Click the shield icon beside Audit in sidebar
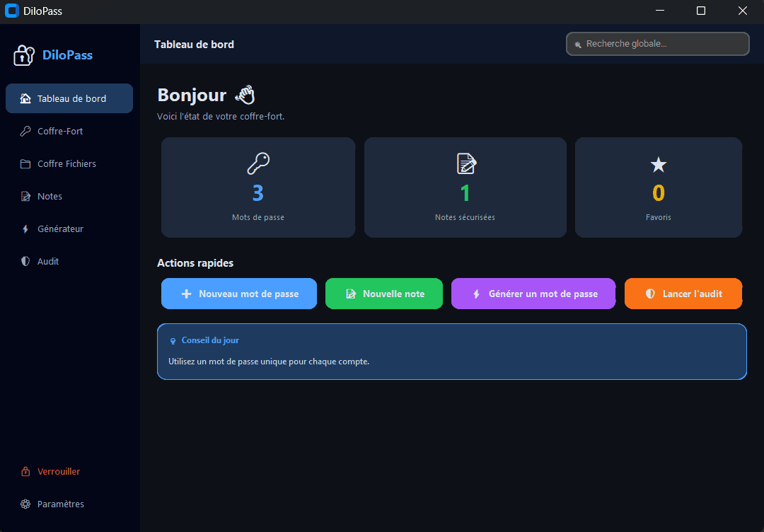Screen dimensions: 764x532 (25, 262)
